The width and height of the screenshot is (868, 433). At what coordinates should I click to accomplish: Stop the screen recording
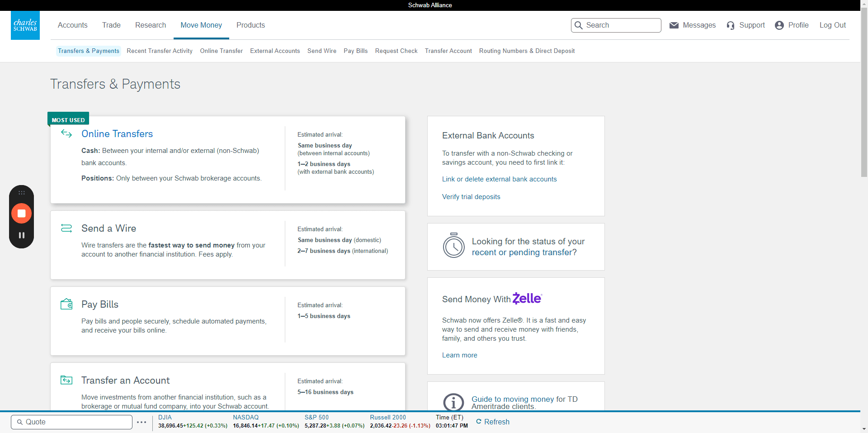click(21, 213)
